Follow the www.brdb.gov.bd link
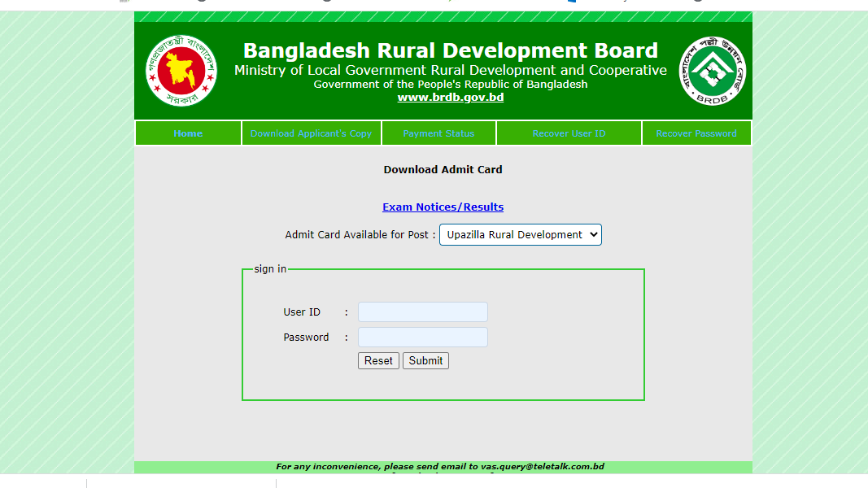 pyautogui.click(x=451, y=98)
